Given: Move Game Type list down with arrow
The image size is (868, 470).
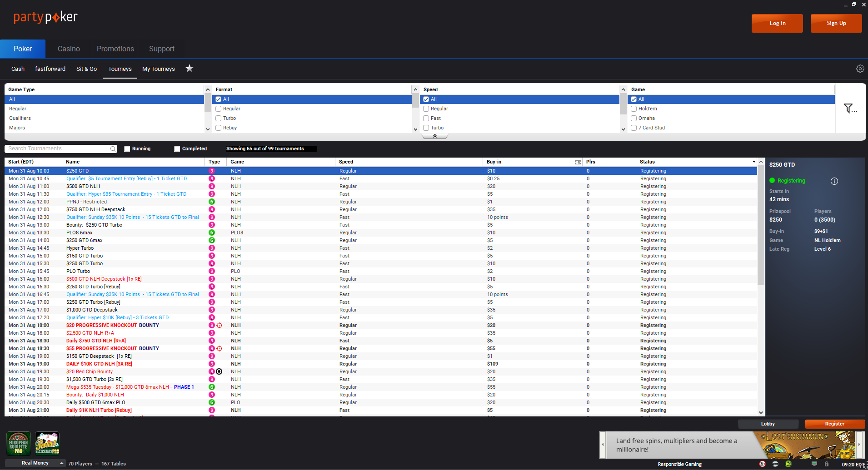Looking at the screenshot, I should click(208, 129).
